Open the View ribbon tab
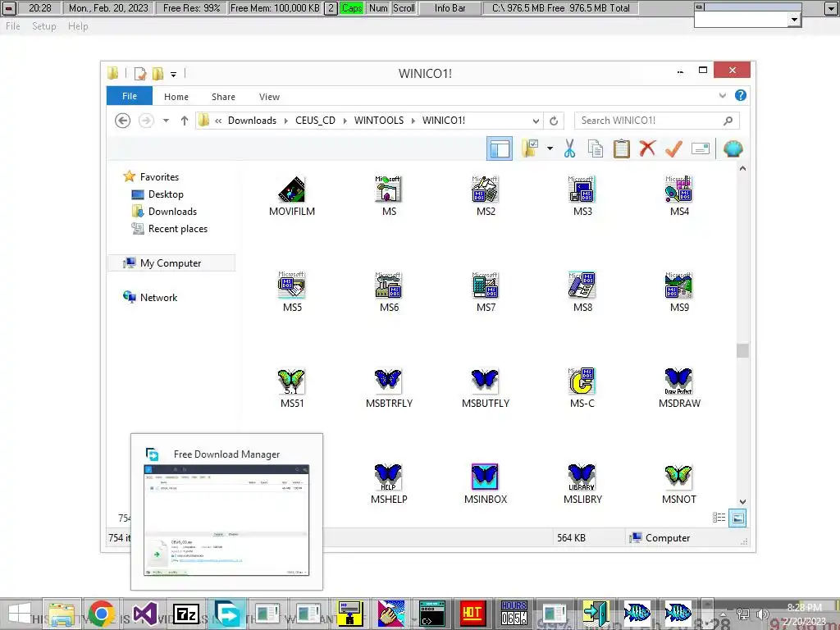The width and height of the screenshot is (840, 630). point(269,97)
